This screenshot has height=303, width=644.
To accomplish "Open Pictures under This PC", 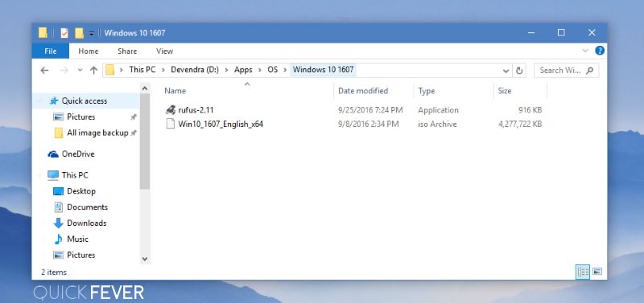I will (81, 255).
